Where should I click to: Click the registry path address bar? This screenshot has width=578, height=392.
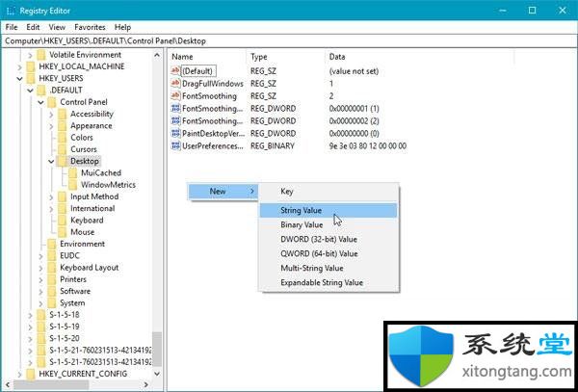[x=289, y=40]
